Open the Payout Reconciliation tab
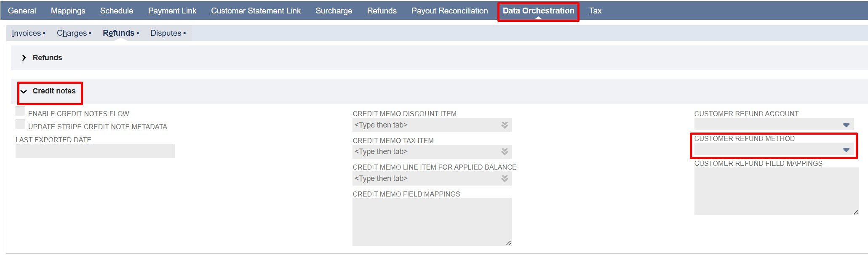This screenshot has width=868, height=255. click(x=449, y=11)
